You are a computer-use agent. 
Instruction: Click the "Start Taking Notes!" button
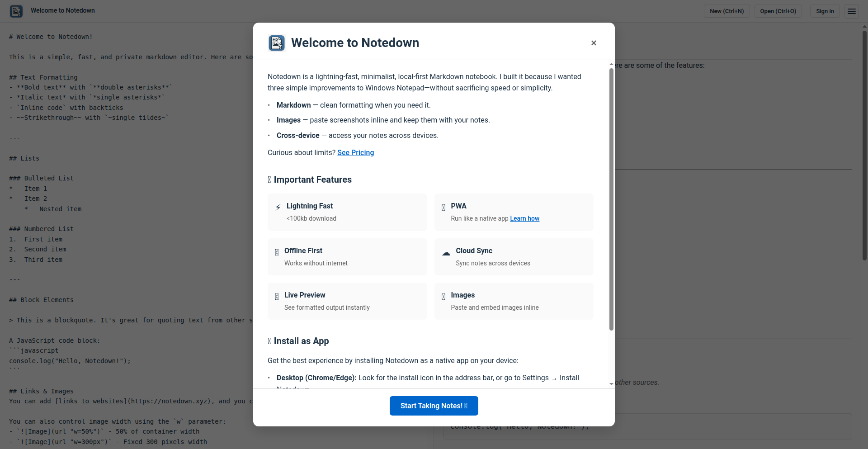tap(434, 406)
